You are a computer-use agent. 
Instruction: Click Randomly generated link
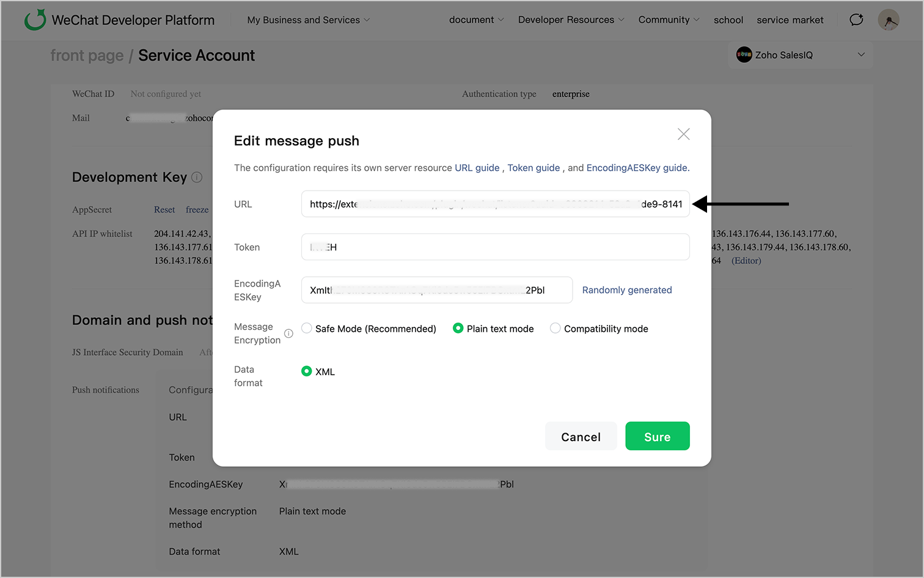(x=626, y=290)
